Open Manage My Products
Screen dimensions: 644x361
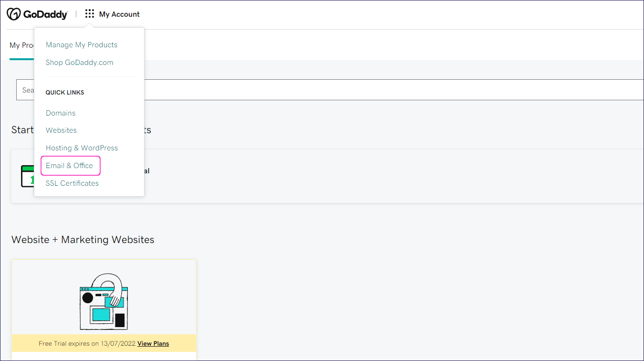pos(81,44)
